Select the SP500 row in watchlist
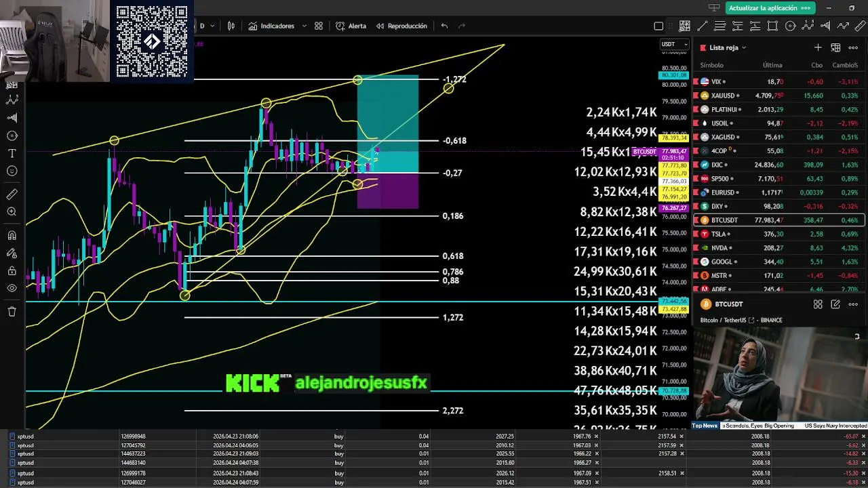The width and height of the screenshot is (868, 488). [778, 179]
